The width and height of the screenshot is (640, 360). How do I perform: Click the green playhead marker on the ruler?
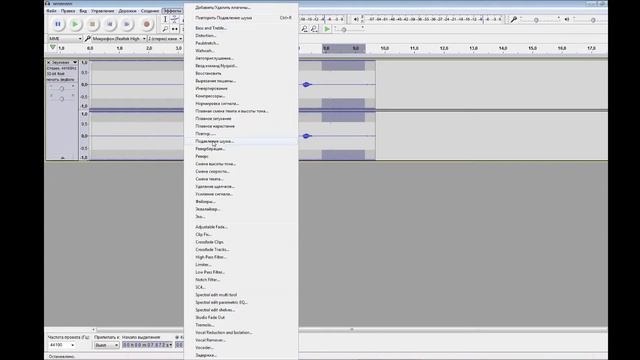(x=52, y=48)
